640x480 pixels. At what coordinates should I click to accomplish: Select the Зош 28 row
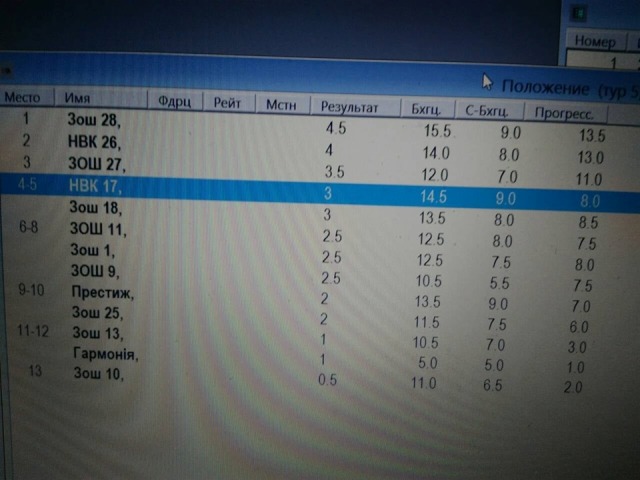tap(320, 126)
